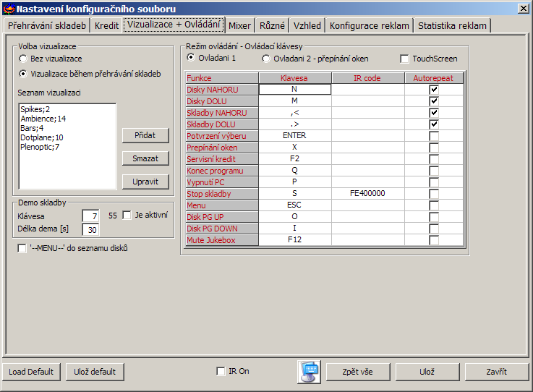Image resolution: width=533 pixels, height=392 pixels.
Task: Click the Klavesa cell N for Disky NAHORU
Action: click(295, 89)
